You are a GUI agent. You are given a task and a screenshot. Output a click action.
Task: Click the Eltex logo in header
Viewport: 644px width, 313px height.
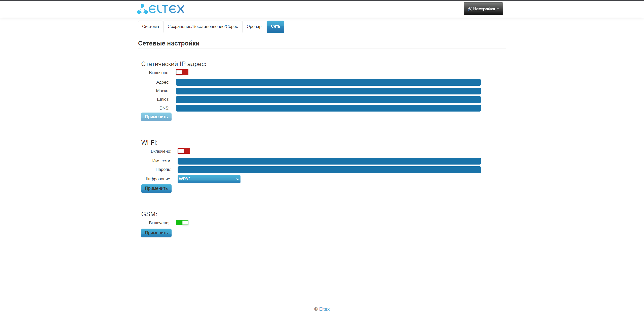click(160, 9)
